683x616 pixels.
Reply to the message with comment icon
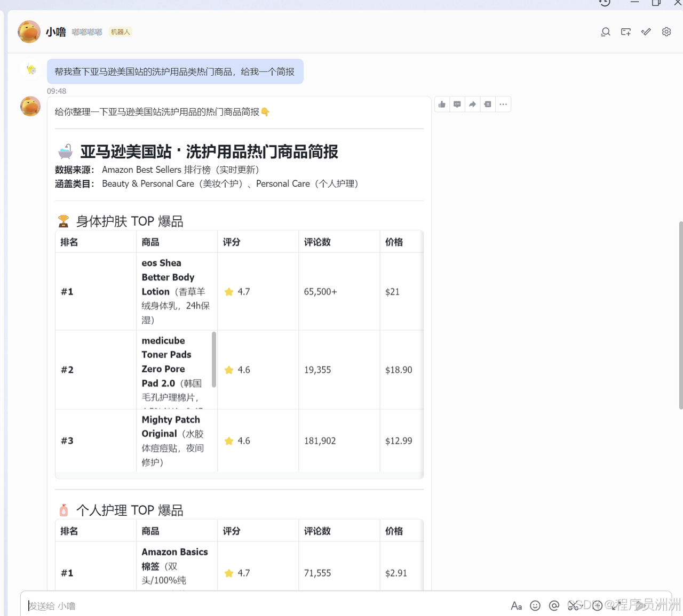(x=457, y=105)
